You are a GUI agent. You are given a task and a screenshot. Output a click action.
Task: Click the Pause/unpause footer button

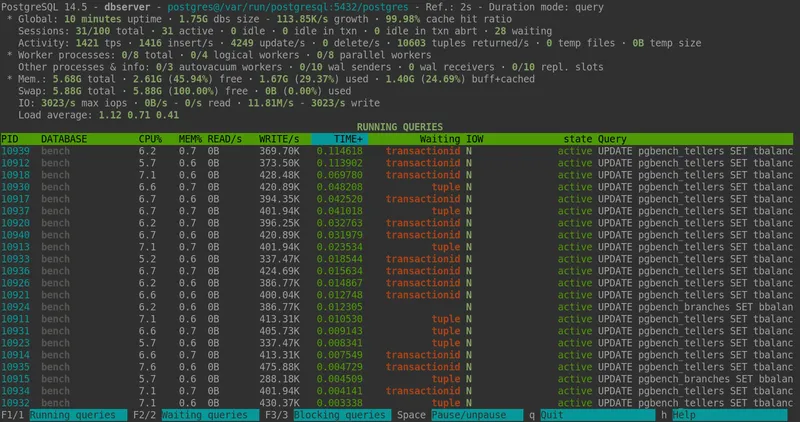(477, 415)
